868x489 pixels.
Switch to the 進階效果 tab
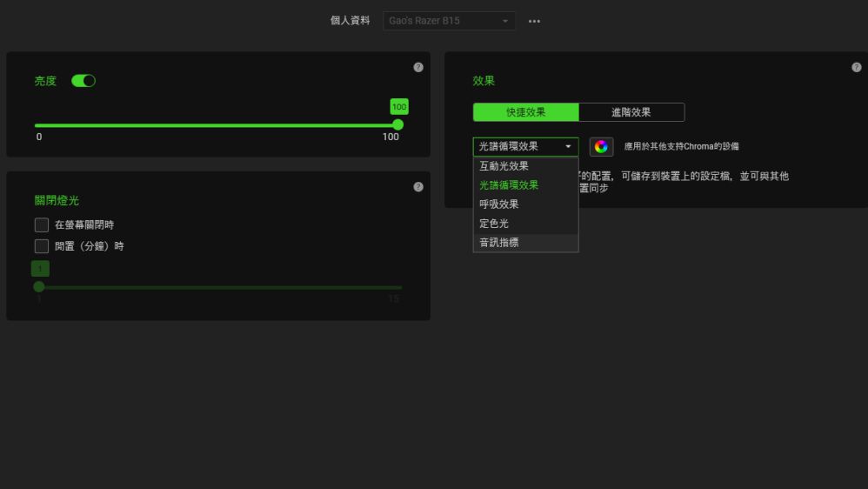[x=631, y=112]
